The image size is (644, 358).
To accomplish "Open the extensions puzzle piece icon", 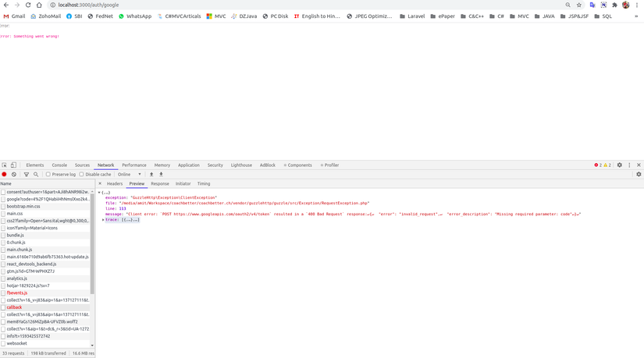I will [x=614, y=5].
